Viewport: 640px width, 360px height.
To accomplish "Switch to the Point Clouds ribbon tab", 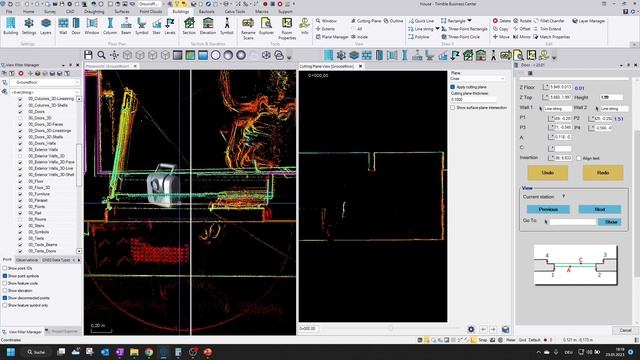I will coord(151,12).
